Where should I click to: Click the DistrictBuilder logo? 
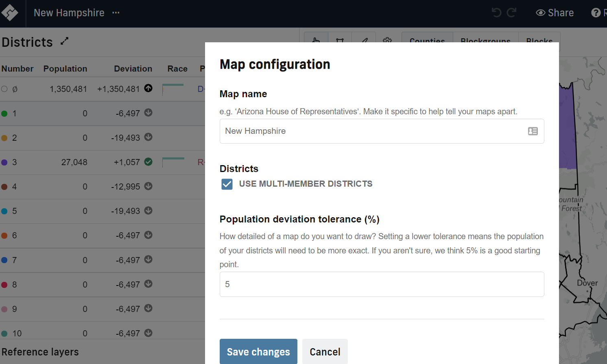10,13
